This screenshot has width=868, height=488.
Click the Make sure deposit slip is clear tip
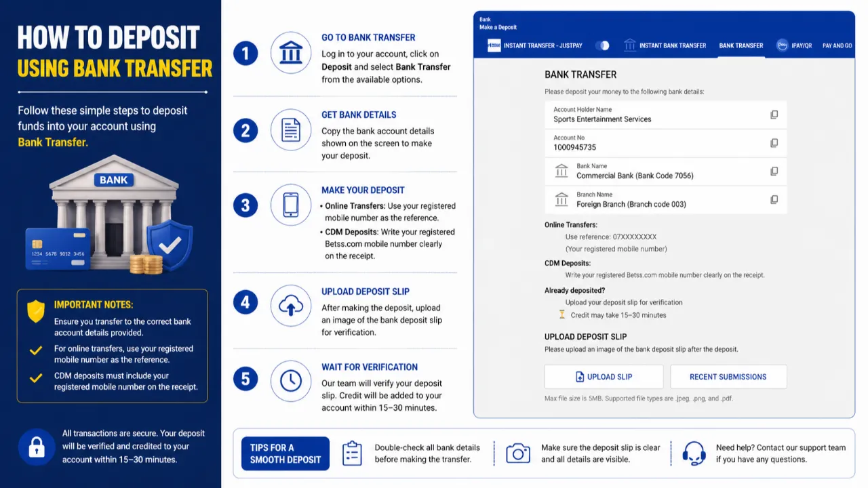tap(601, 453)
